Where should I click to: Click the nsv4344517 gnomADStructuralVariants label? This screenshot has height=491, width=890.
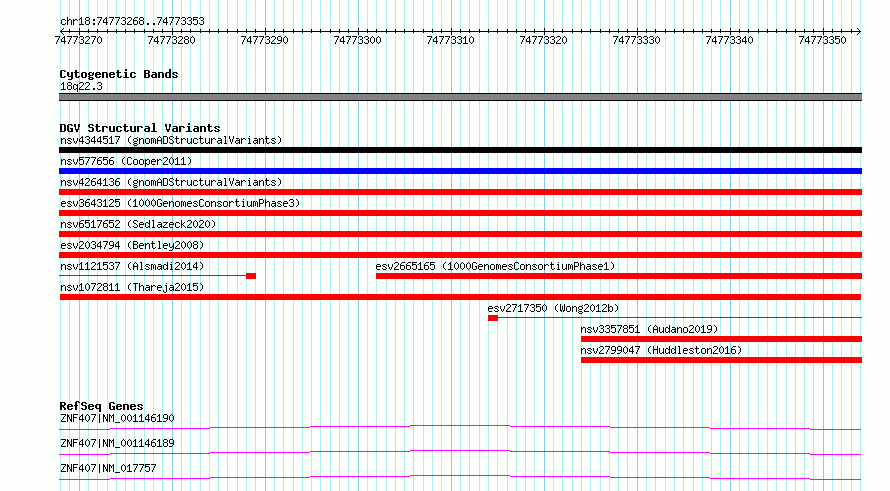(171, 140)
